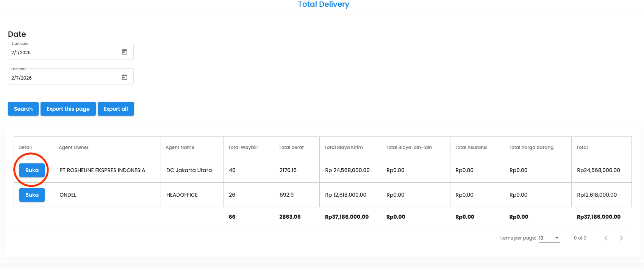644x268 pixels.
Task: Select the DC Jakarta Utara cell
Action: tap(189, 170)
